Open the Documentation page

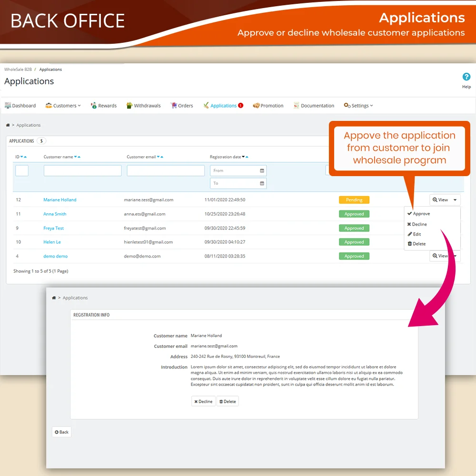click(314, 106)
